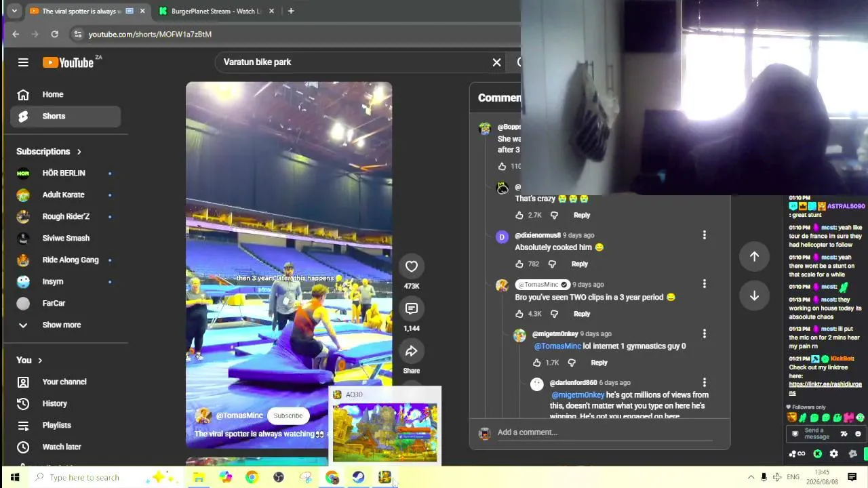The width and height of the screenshot is (868, 488).
Task: Reply to 'TWO clips in a 3 year period' comment
Action: (x=582, y=314)
